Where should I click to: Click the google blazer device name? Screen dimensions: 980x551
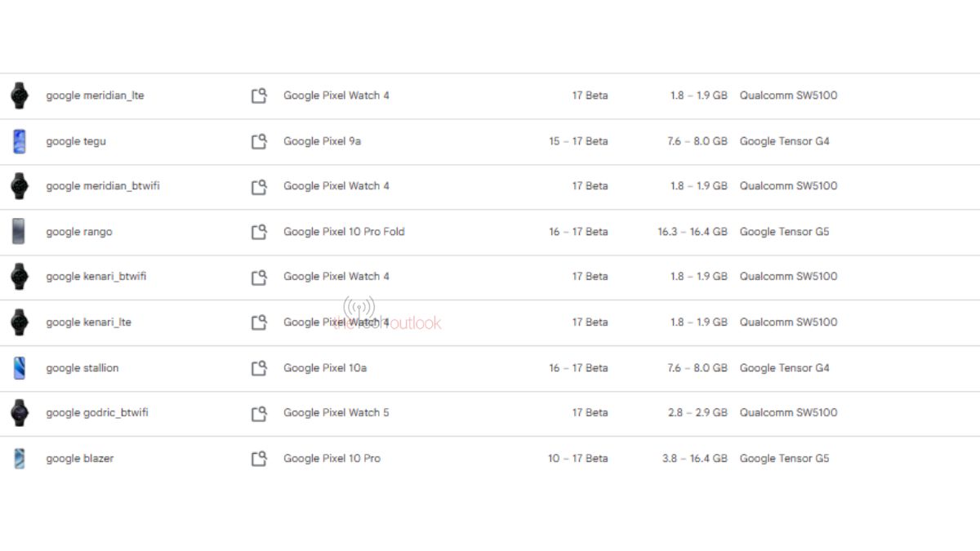[x=80, y=459]
